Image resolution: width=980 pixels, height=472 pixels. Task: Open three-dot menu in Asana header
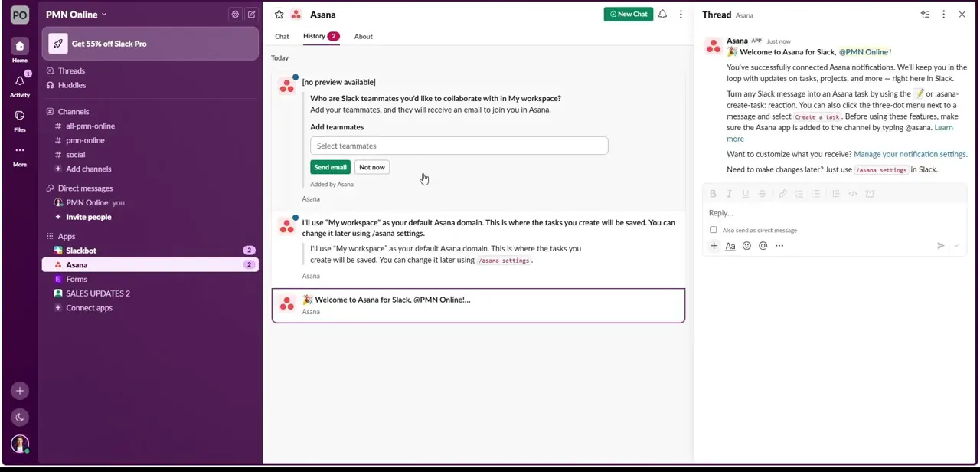pyautogui.click(x=681, y=14)
